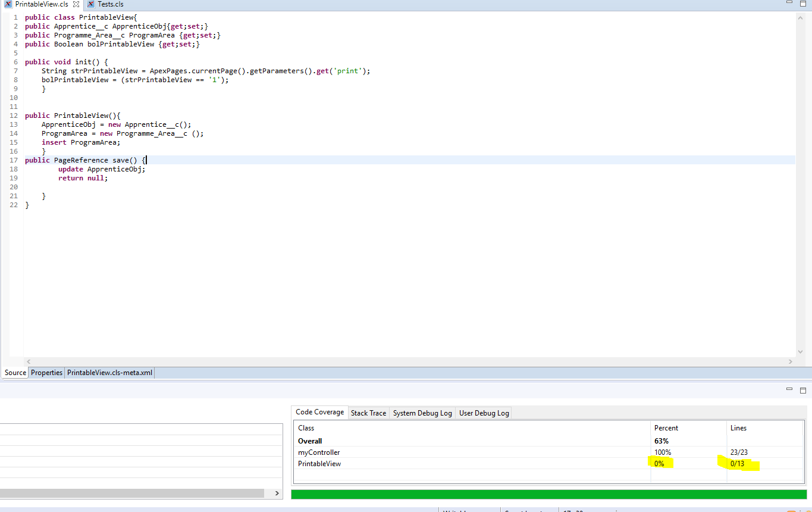
Task: Click the editor vertical scrollbar up arrow
Action: click(x=801, y=18)
